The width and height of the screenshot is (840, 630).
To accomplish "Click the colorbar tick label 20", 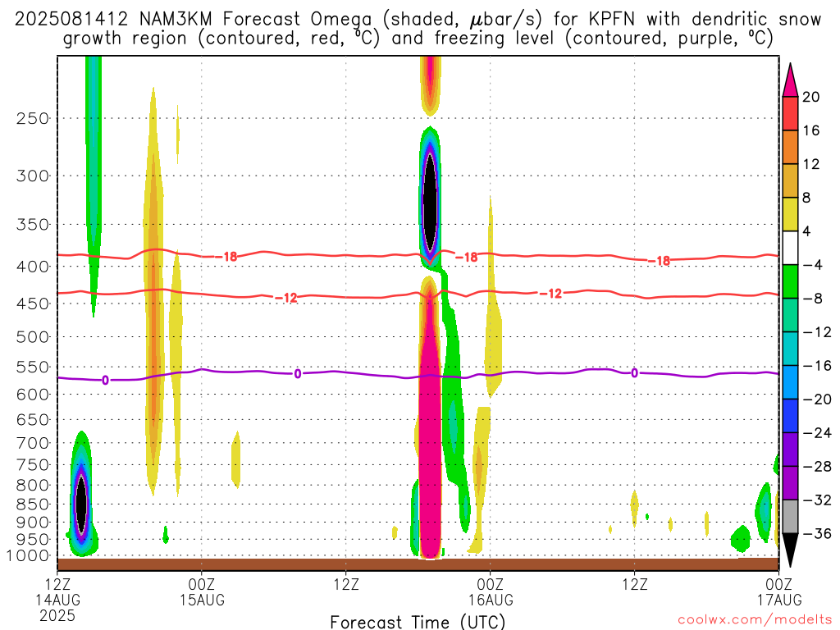I will (811, 97).
